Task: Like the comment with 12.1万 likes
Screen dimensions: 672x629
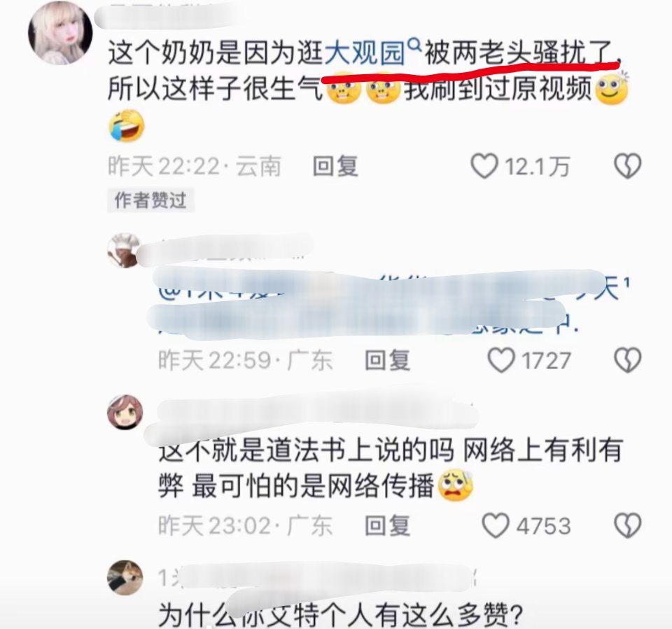Action: tap(484, 166)
